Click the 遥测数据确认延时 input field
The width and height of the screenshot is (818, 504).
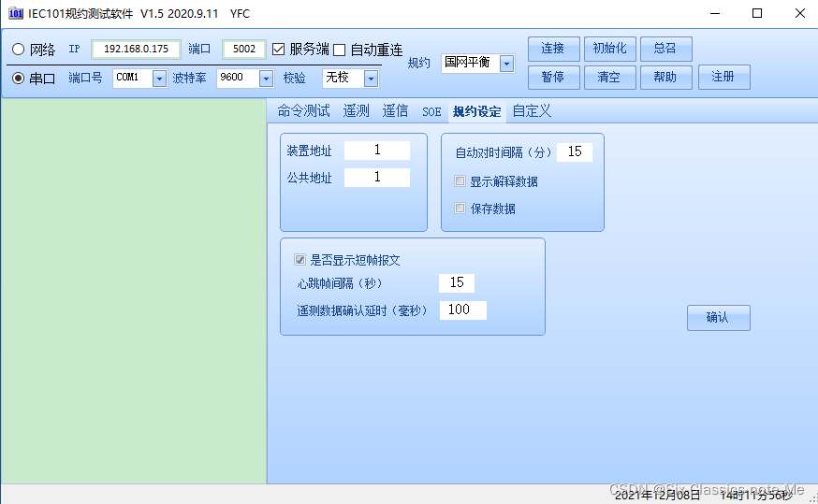click(462, 310)
